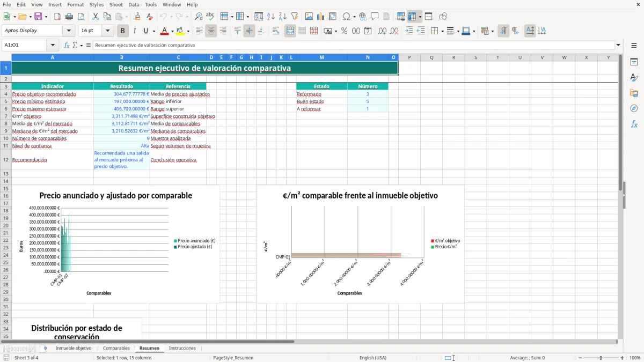Open Find & Replace tool
The height and width of the screenshot is (362, 644).
tap(199, 17)
